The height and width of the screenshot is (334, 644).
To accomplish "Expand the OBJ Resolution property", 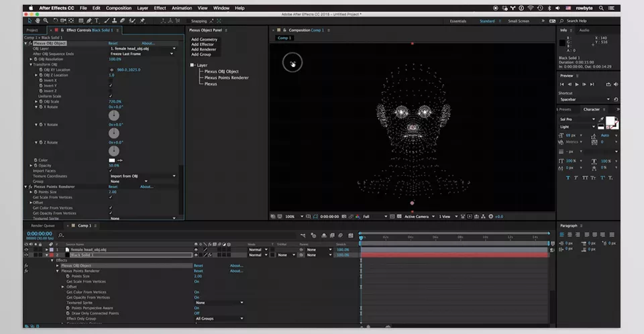I will click(x=31, y=59).
